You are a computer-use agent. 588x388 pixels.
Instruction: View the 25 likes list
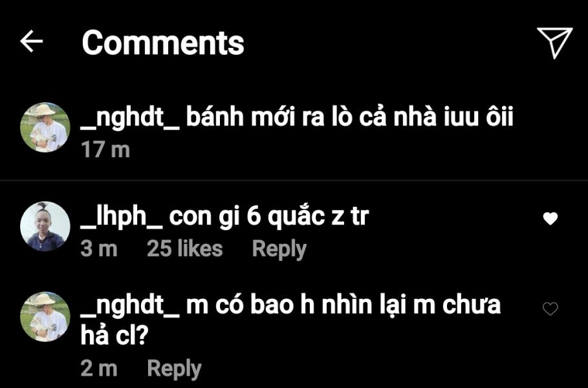pyautogui.click(x=185, y=248)
